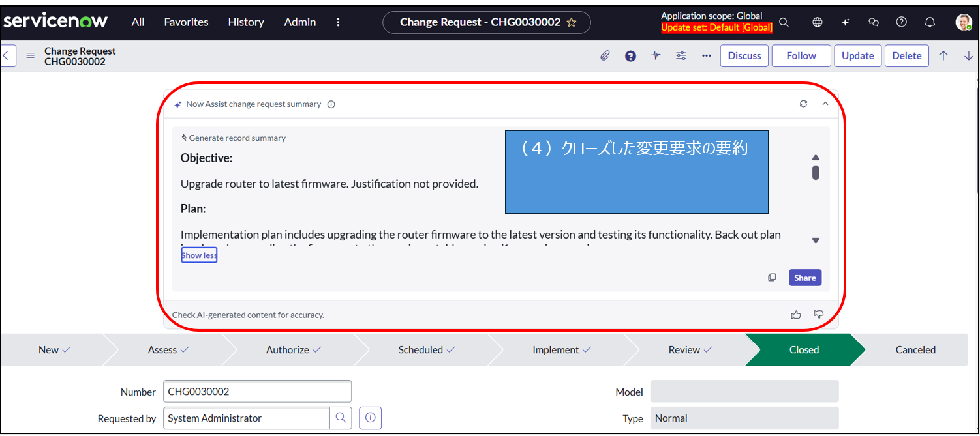The image size is (980, 436).
Task: Open the Now Assist sparkle icon in header
Action: click(x=846, y=22)
